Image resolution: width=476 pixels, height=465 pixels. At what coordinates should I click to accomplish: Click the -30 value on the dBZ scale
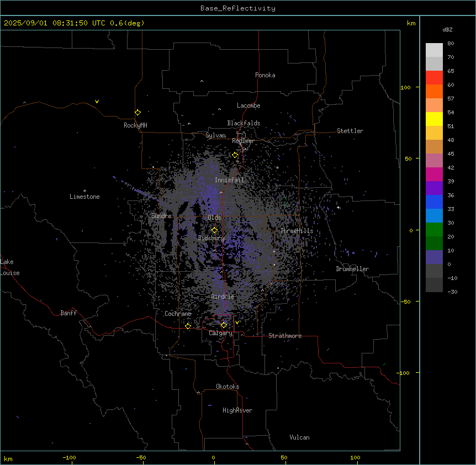[x=452, y=292]
